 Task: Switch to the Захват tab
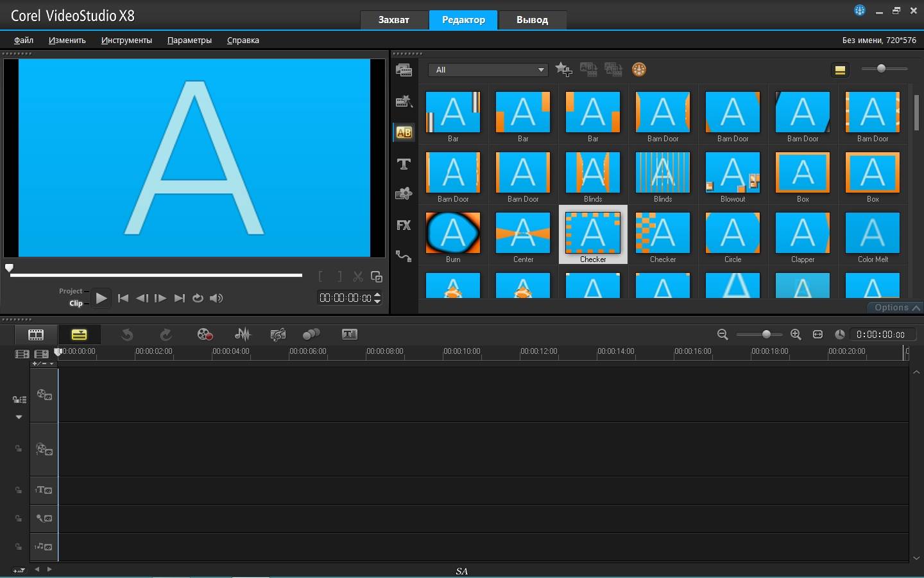394,20
